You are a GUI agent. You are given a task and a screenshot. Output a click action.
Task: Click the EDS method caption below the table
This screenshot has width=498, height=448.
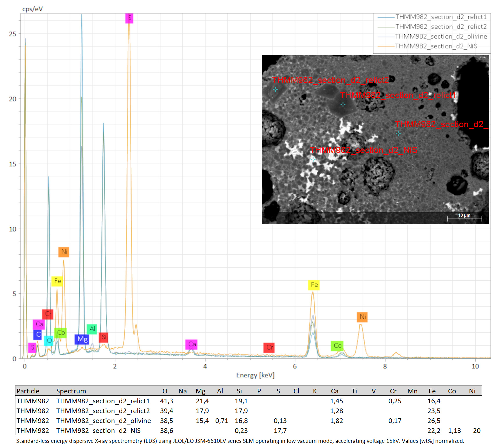coord(240,441)
